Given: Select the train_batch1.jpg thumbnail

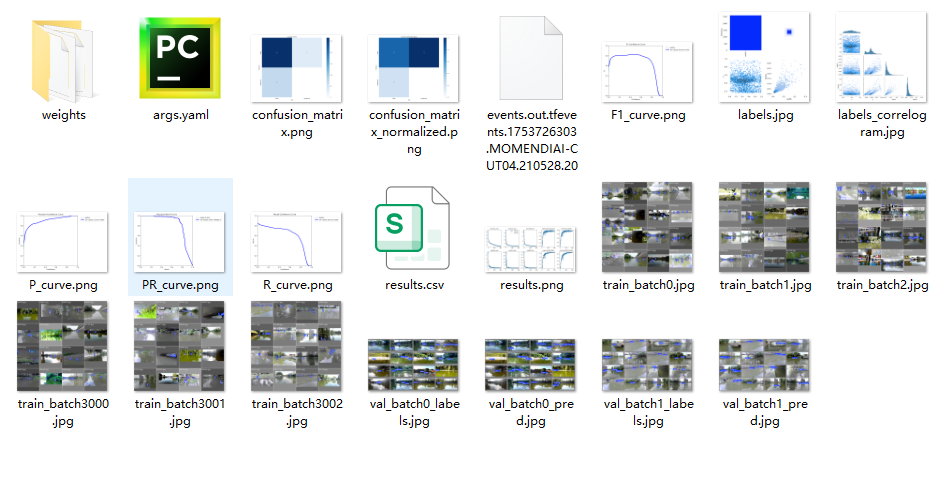Looking at the screenshot, I should pos(764,227).
